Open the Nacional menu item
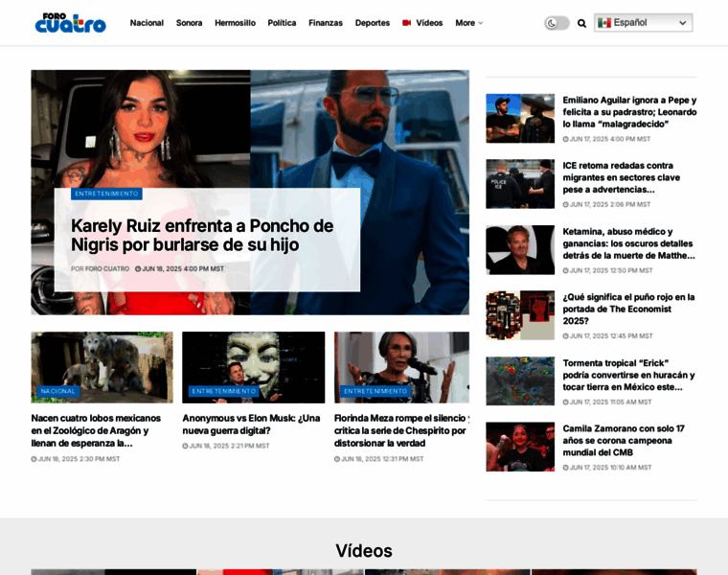Image resolution: width=728 pixels, height=575 pixels. (x=147, y=23)
